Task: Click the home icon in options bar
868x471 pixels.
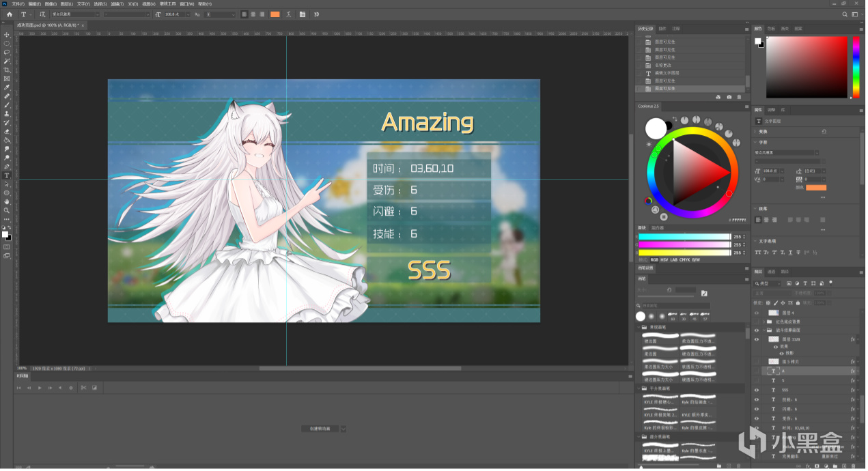Action: click(9, 14)
